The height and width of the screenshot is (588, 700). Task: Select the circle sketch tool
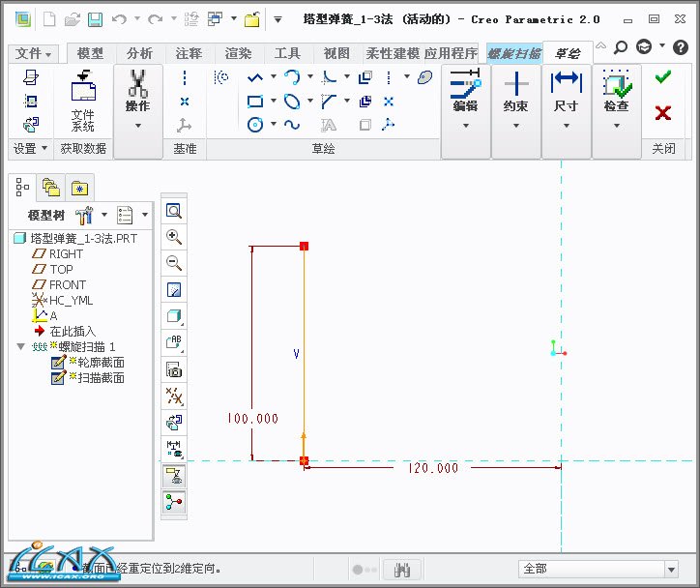(x=255, y=124)
